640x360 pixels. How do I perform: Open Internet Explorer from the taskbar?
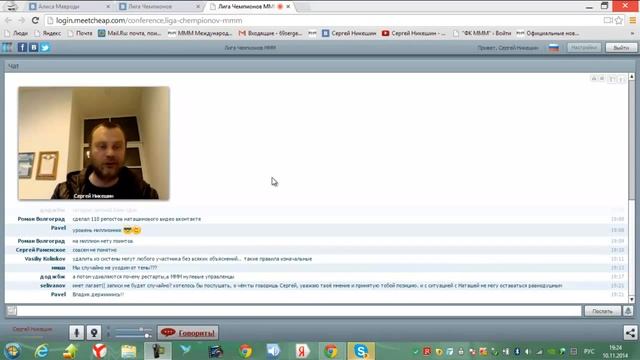41,351
